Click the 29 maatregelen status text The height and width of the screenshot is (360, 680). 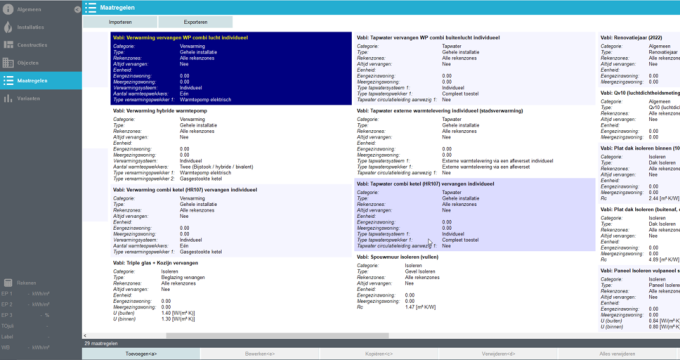(101, 344)
